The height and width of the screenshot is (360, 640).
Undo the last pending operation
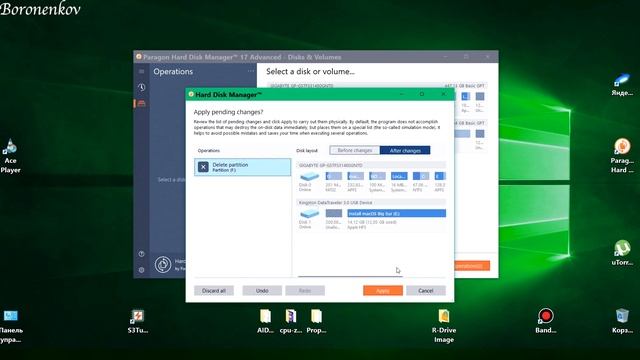(x=262, y=291)
